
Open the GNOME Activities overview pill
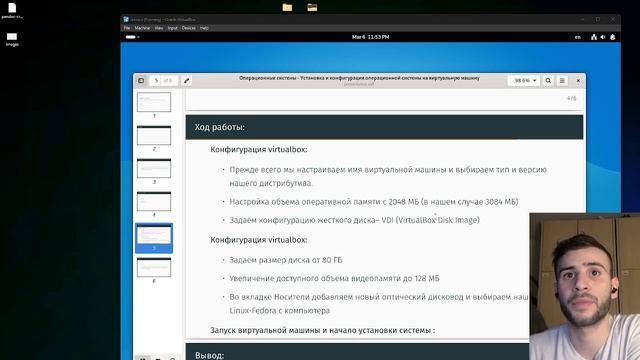coord(132,37)
